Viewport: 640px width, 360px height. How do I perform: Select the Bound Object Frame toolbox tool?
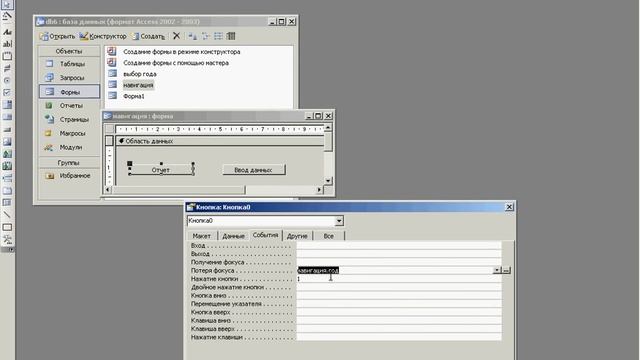[x=7, y=166]
